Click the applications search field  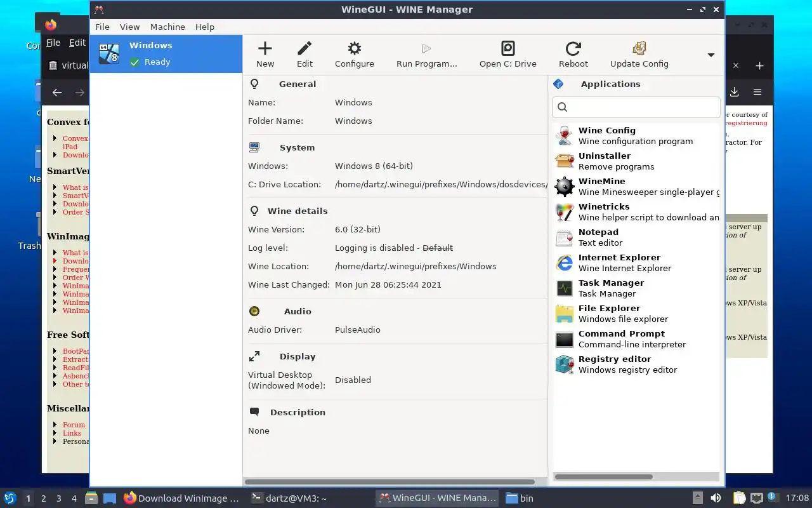(x=636, y=107)
